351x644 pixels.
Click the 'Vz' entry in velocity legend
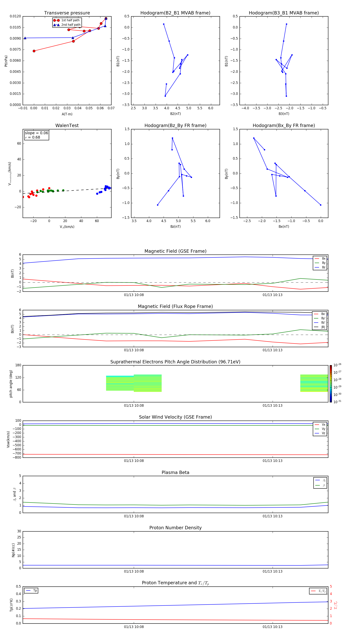coord(320,433)
